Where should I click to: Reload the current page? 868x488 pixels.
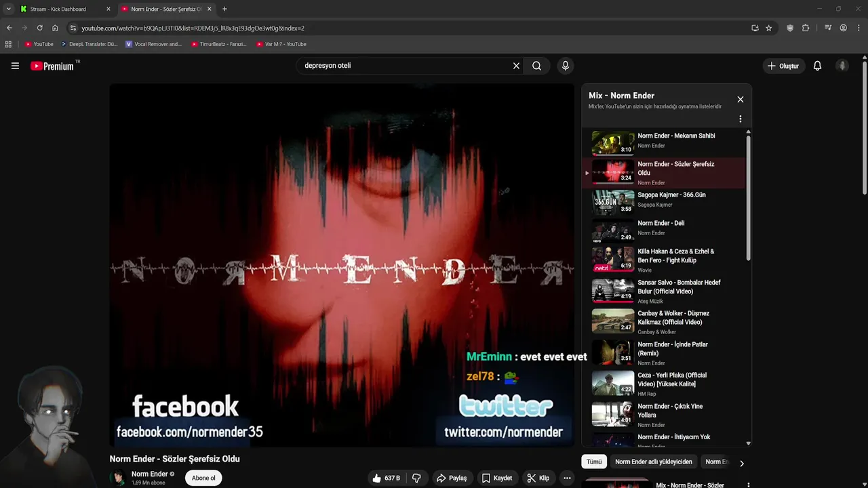coord(39,28)
